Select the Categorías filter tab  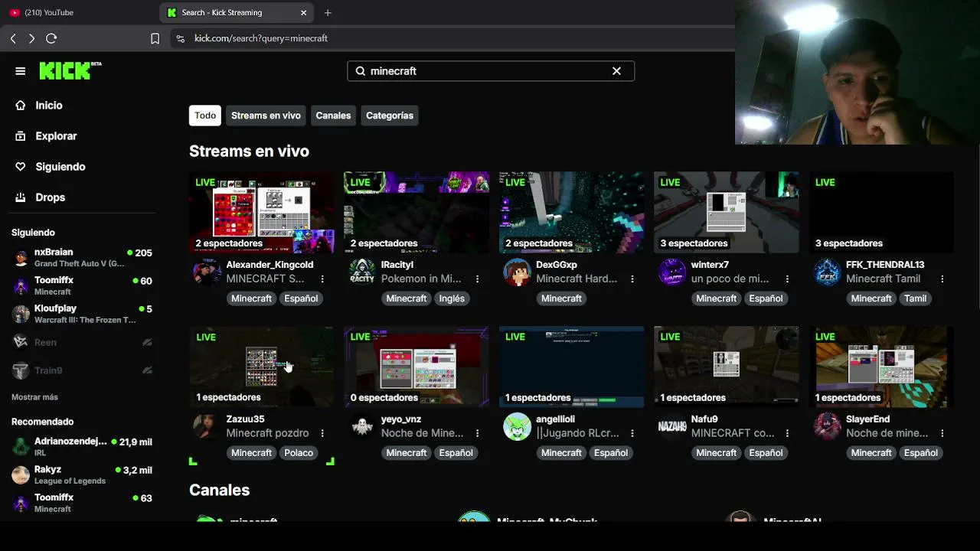390,116
